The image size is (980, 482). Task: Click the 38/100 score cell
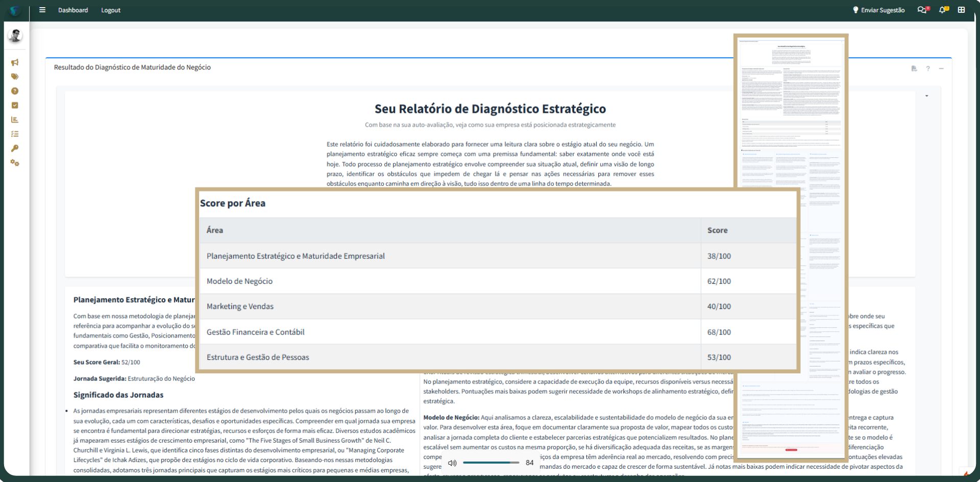[749, 256]
